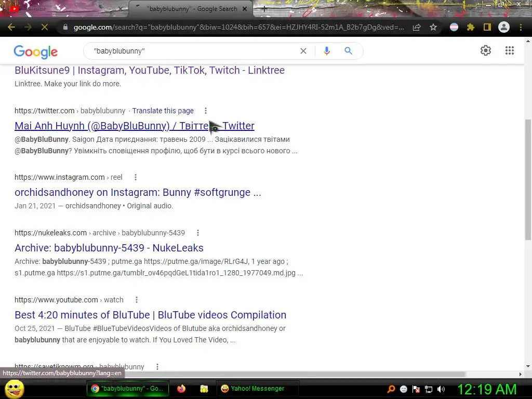Click the horizontal scrollbar right arrow
Screen dimensions: 532x399
click(x=521, y=374)
